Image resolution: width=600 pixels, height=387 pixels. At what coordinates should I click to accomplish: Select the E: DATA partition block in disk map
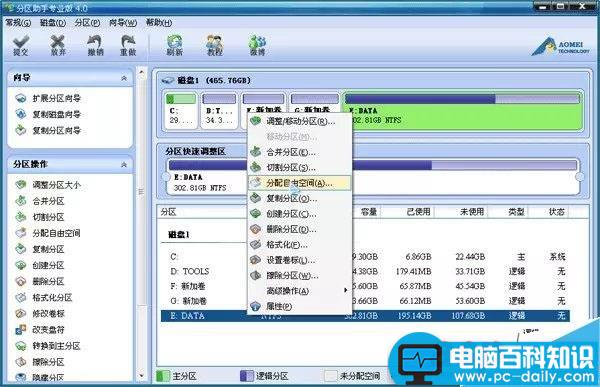tap(463, 110)
